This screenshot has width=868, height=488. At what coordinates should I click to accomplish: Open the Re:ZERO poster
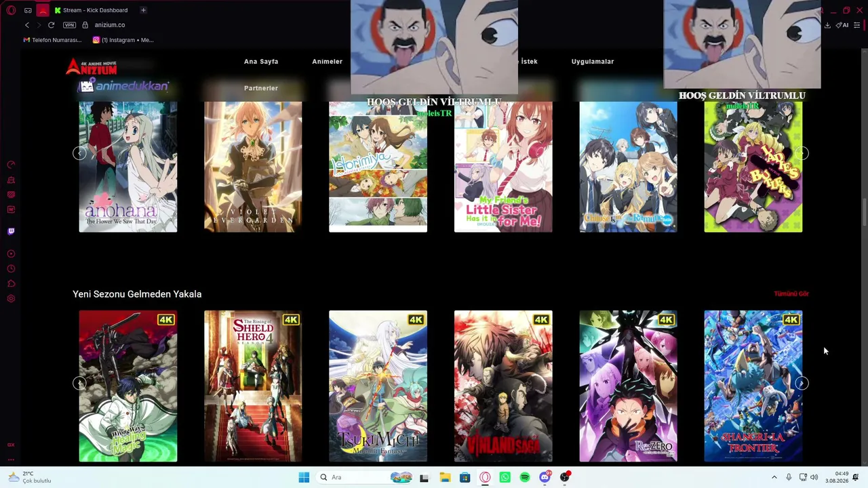click(628, 386)
